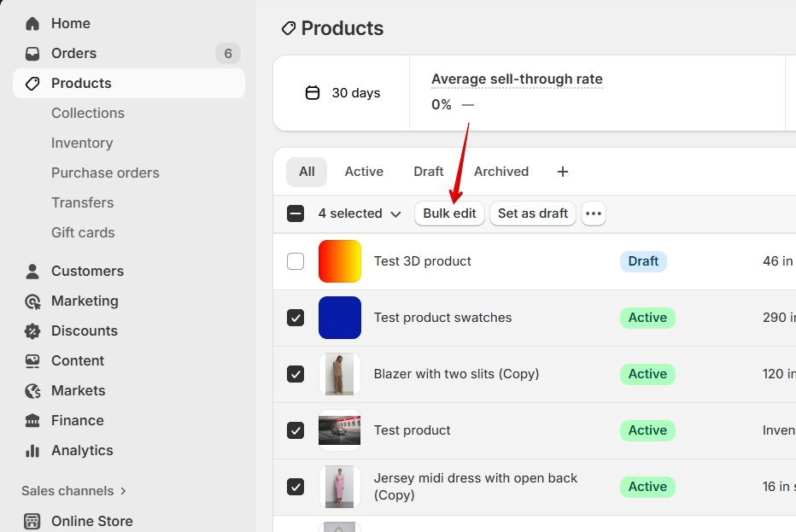Switch to the Active tab
This screenshot has width=796, height=532.
point(364,172)
